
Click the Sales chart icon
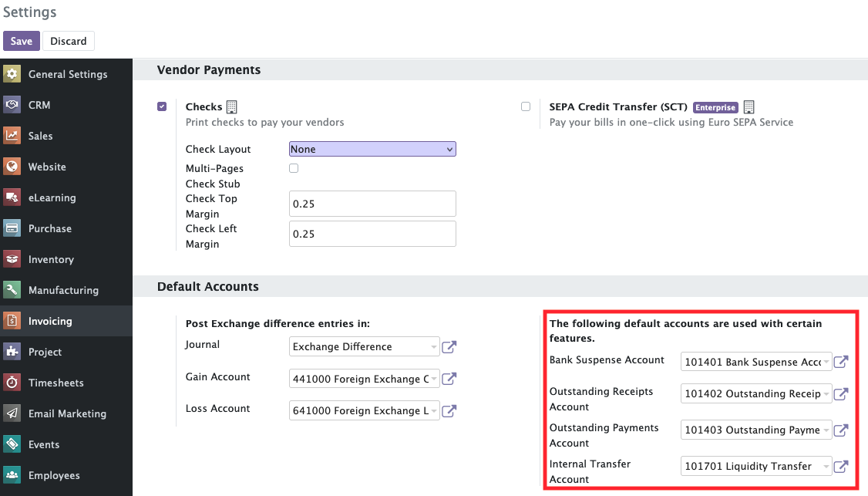pyautogui.click(x=12, y=136)
